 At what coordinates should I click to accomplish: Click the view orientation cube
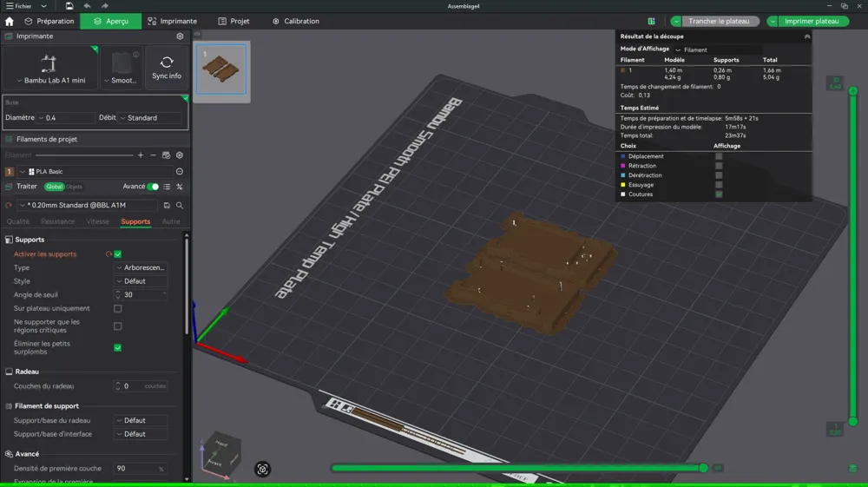point(220,454)
